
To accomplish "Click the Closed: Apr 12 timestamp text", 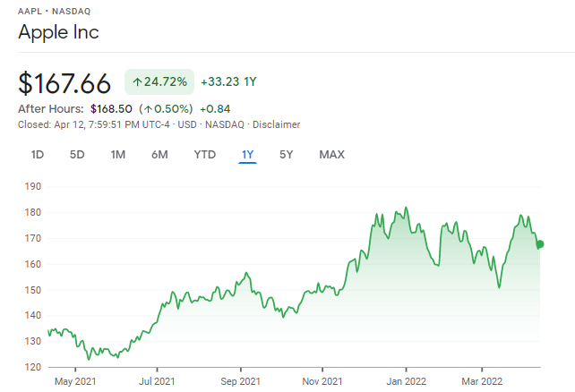I will (94, 125).
